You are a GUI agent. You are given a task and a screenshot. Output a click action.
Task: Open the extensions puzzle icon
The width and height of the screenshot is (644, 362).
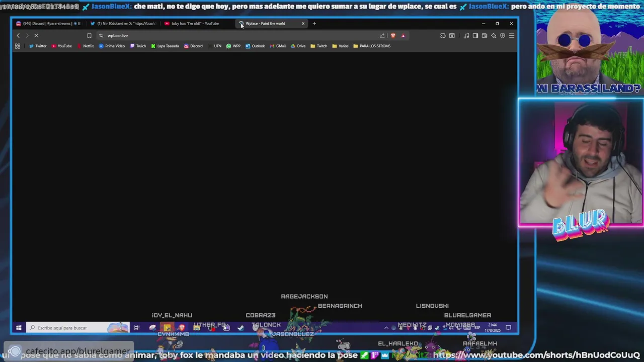click(x=443, y=36)
